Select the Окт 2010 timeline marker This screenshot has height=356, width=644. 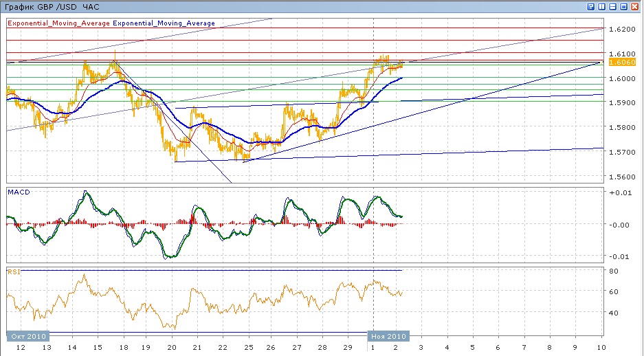point(27,336)
